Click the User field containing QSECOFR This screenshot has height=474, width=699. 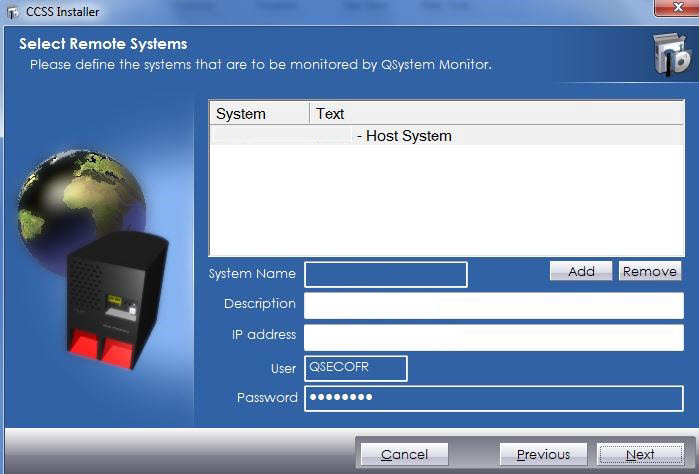click(x=356, y=368)
